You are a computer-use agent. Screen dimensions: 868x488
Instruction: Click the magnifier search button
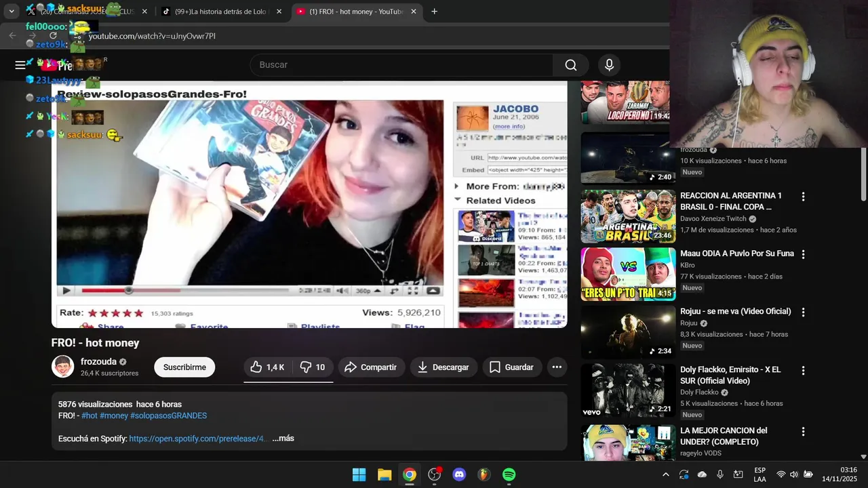(571, 65)
